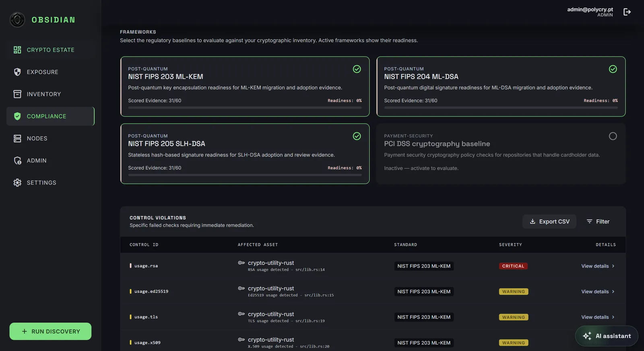Screen dimensions: 644x351
Task: Click the Settings gear icon
Action: (17, 183)
